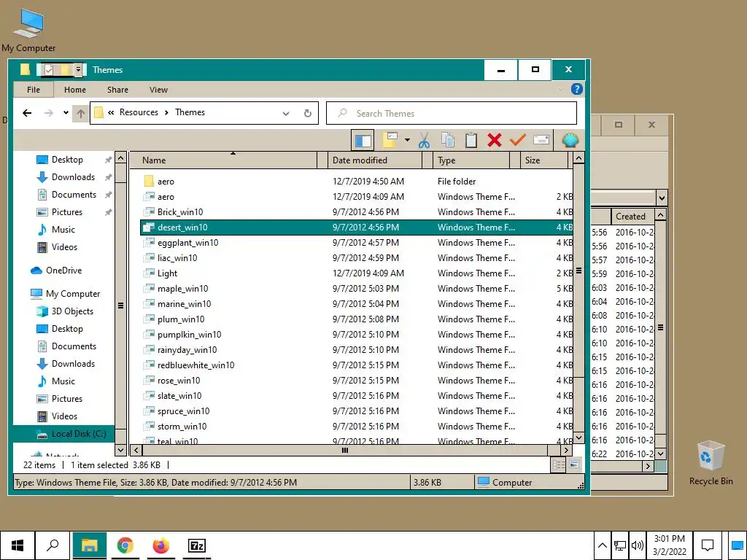Go up one folder level
This screenshot has width=747, height=560.
(x=80, y=113)
